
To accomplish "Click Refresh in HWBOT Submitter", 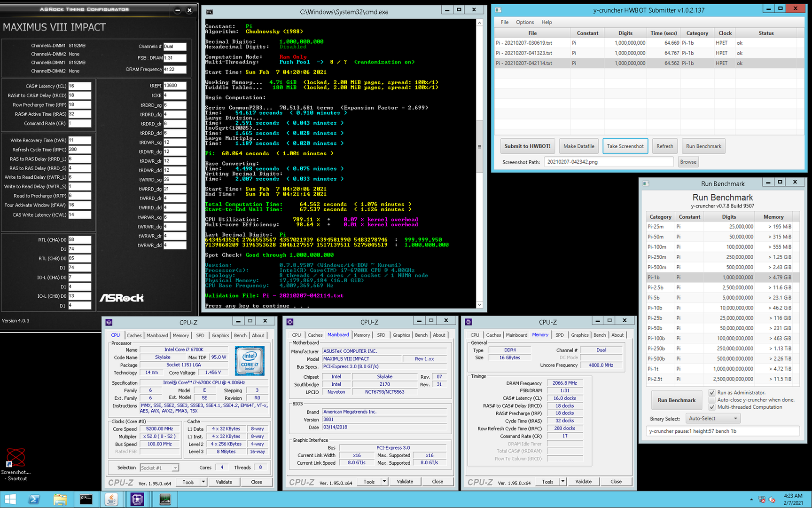I will point(664,146).
